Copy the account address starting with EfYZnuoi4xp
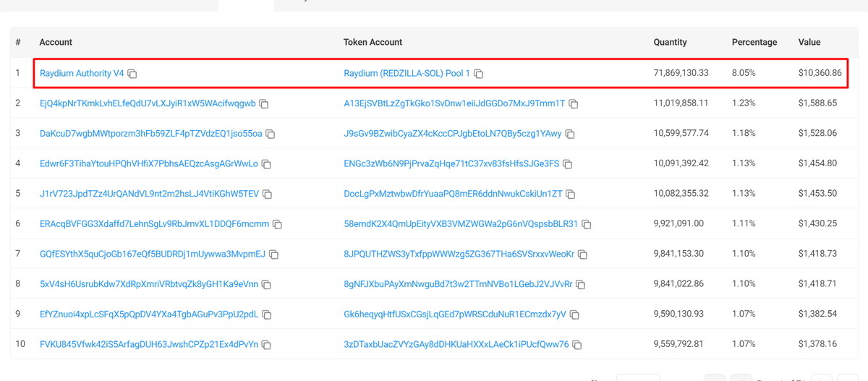The height and width of the screenshot is (381, 868). [x=267, y=314]
